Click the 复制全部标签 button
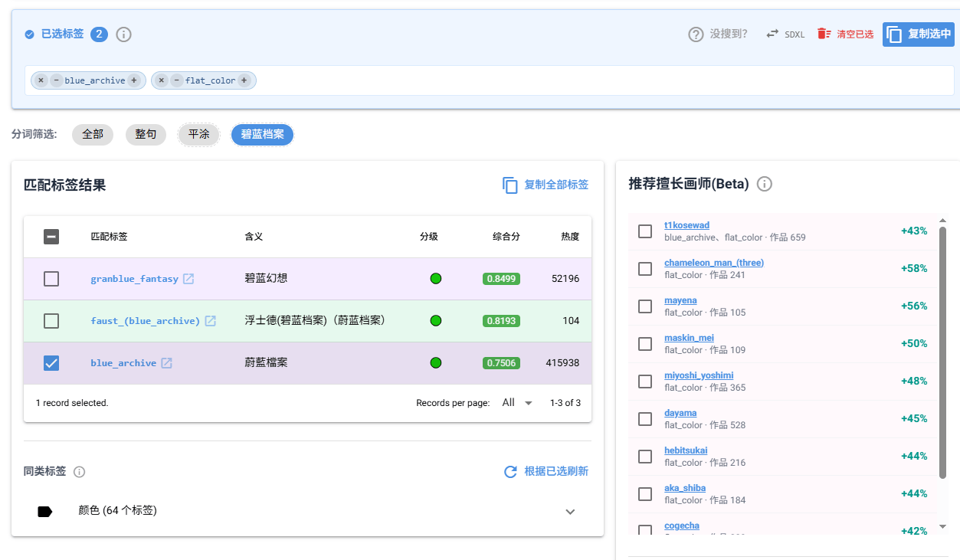Image resolution: width=960 pixels, height=560 pixels. tap(546, 185)
